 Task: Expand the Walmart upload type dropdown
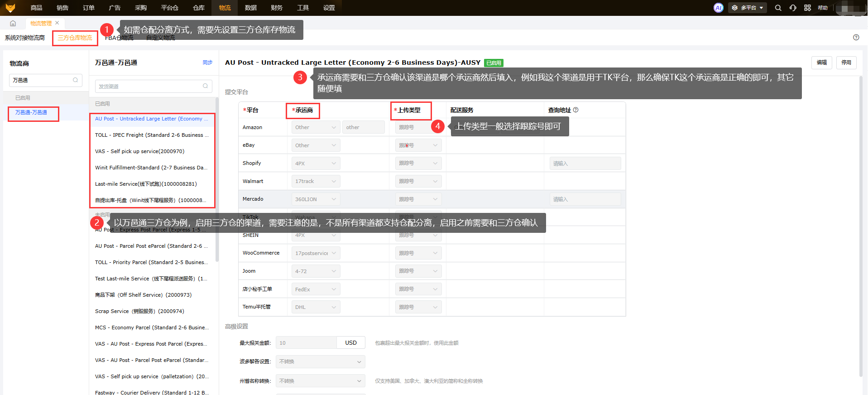[418, 181]
